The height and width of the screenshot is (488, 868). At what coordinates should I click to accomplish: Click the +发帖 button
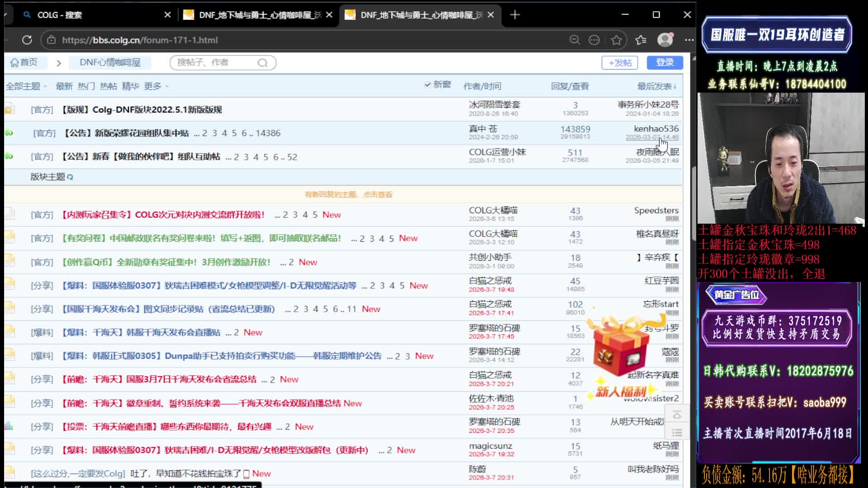point(619,63)
